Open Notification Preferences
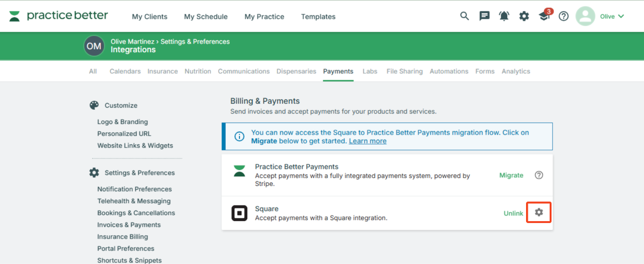This screenshot has width=644, height=264. coord(134,189)
